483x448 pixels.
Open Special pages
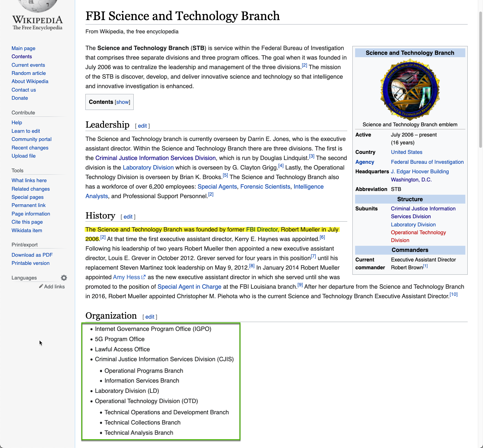28,197
